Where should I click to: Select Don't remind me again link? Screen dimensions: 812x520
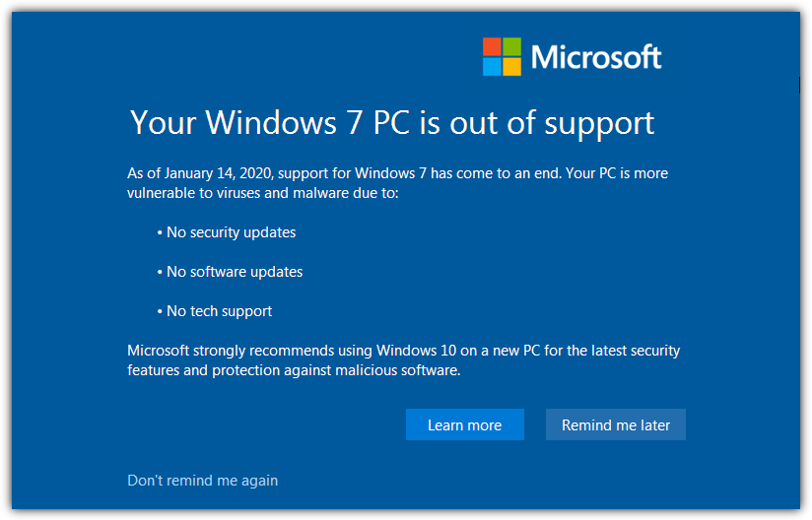click(202, 481)
